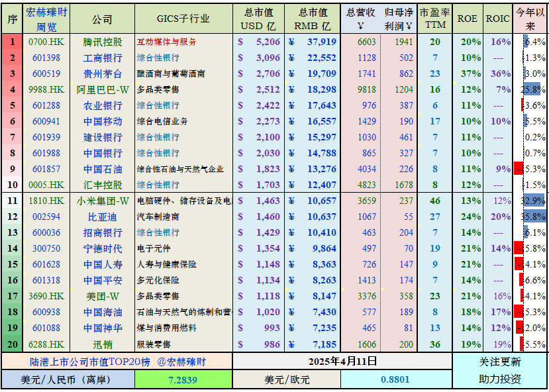Select the 中国海油 company cell
549x392 pixels.
(102, 312)
